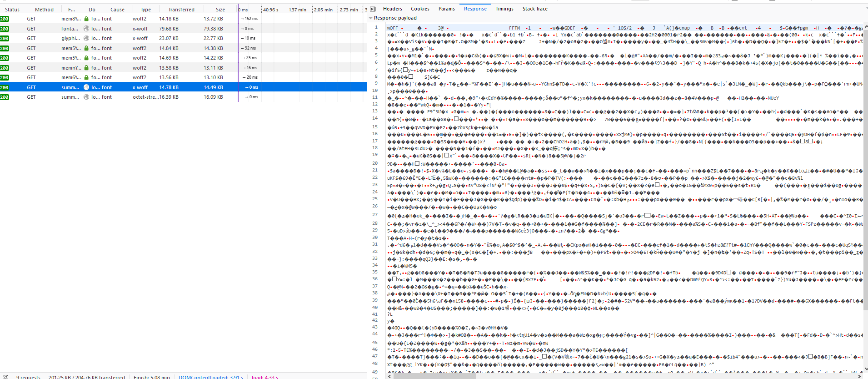This screenshot has height=379, width=868.
Task: Sort by the Cause column header
Action: point(117,10)
